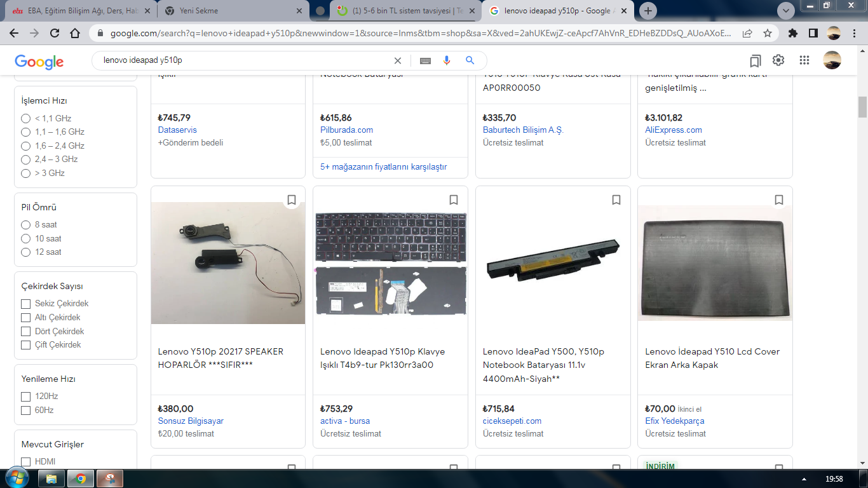Go back to the previous page

pyautogui.click(x=14, y=34)
